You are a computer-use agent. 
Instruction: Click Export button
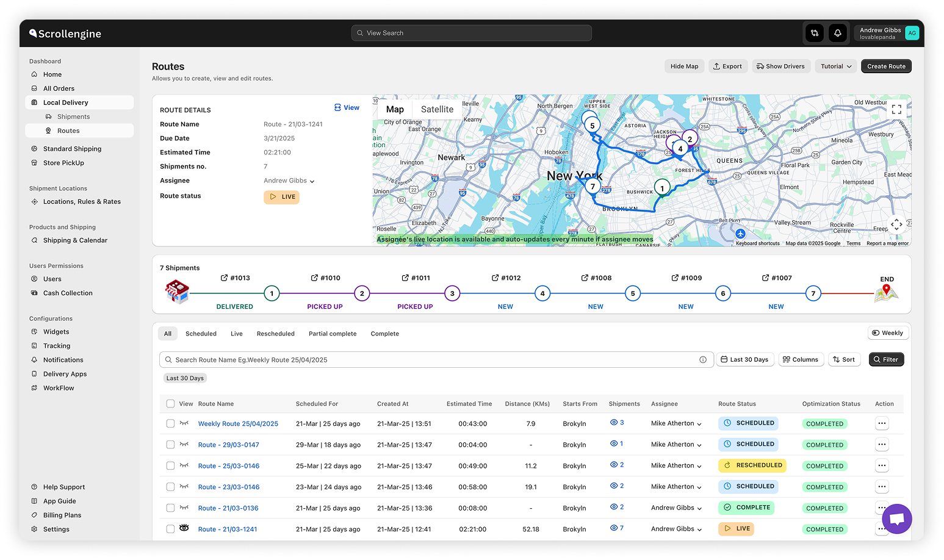tap(727, 66)
